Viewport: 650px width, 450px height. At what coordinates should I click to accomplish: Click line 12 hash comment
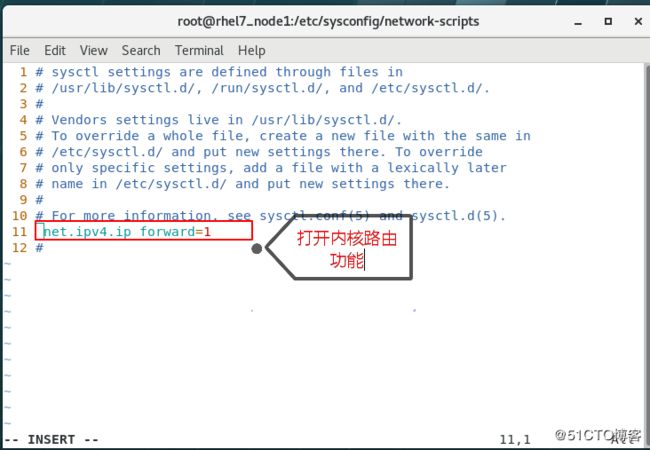(39, 248)
